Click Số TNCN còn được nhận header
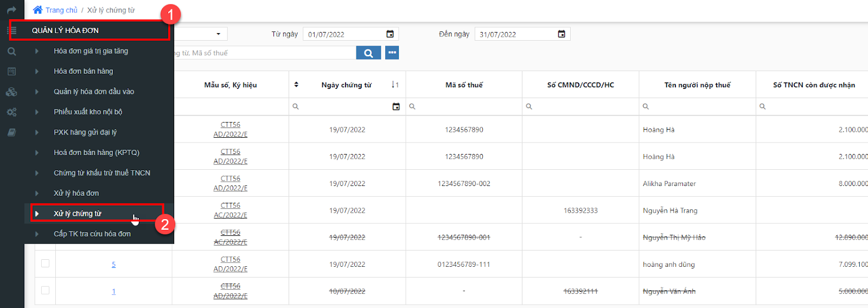Image resolution: width=868 pixels, height=308 pixels. pyautogui.click(x=814, y=85)
